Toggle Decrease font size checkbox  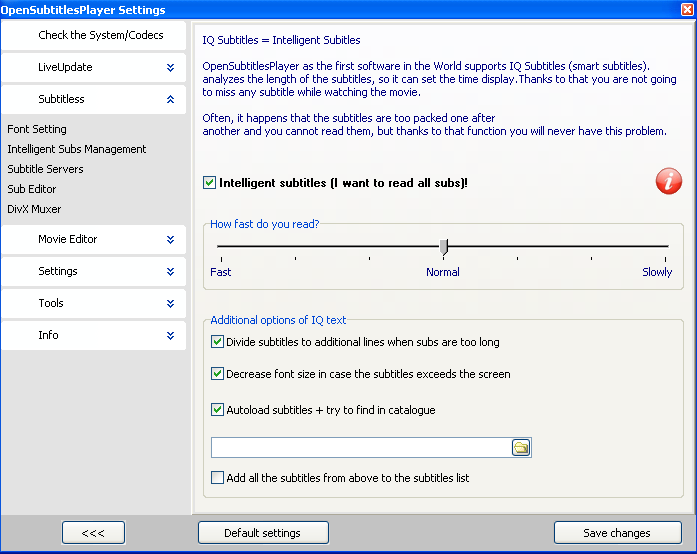click(217, 373)
